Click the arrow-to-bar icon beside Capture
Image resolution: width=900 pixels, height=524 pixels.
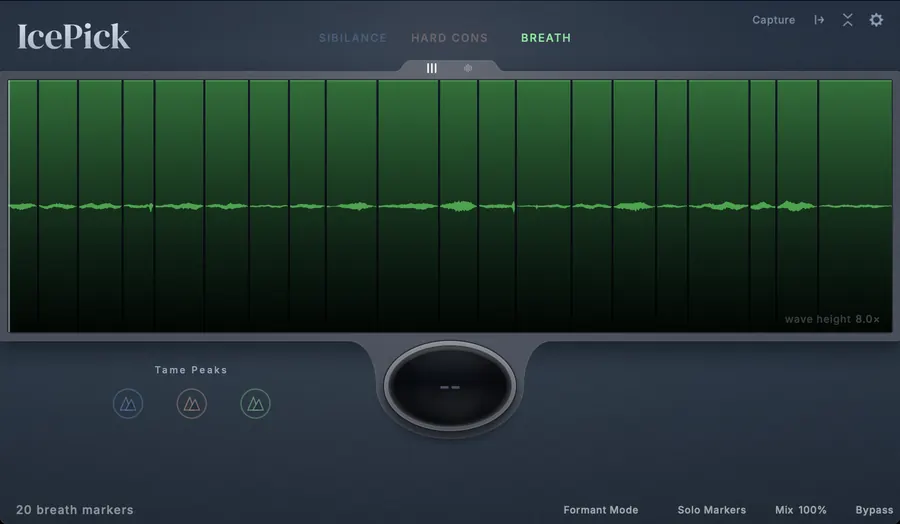point(819,20)
